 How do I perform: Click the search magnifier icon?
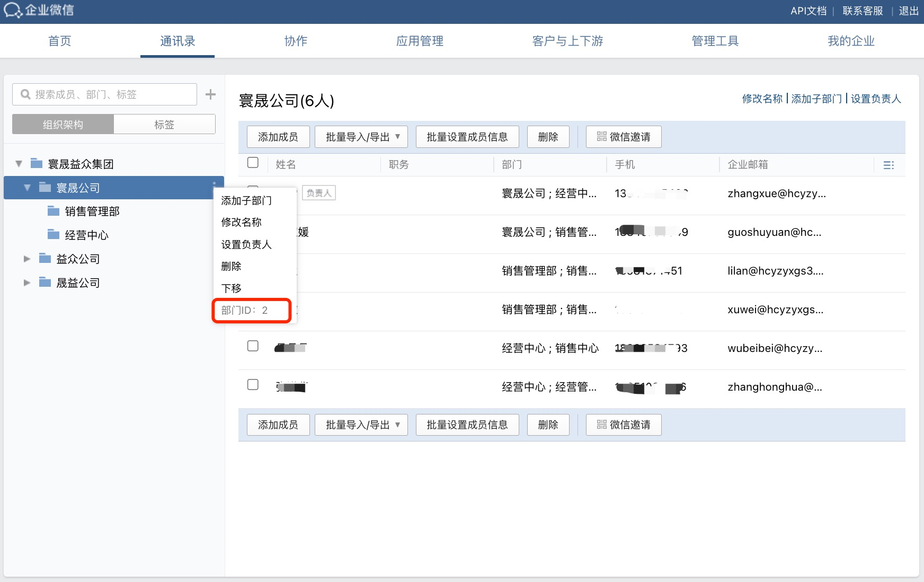(x=25, y=94)
